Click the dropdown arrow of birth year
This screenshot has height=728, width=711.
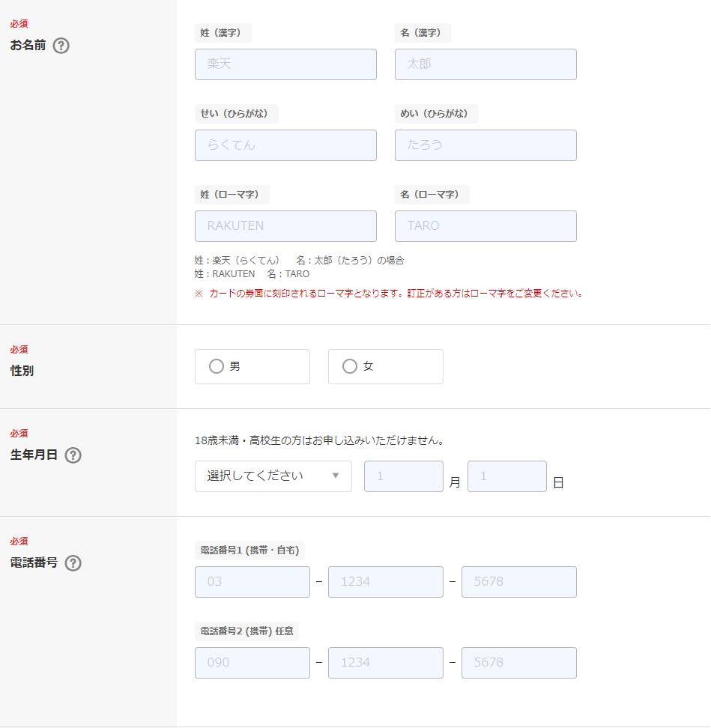pyautogui.click(x=336, y=476)
